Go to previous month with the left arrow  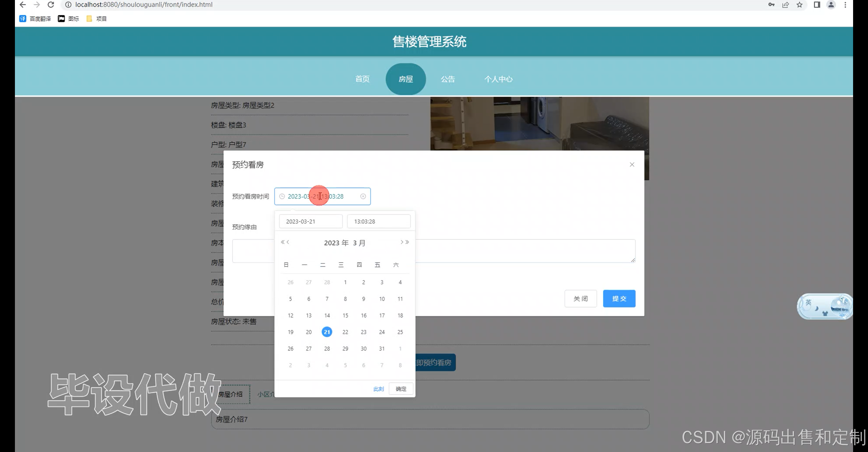pos(288,242)
